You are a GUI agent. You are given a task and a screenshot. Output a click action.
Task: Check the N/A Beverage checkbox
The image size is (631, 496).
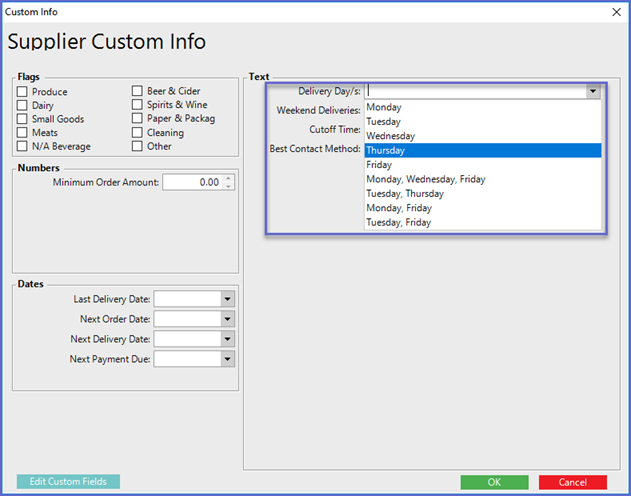click(x=23, y=147)
